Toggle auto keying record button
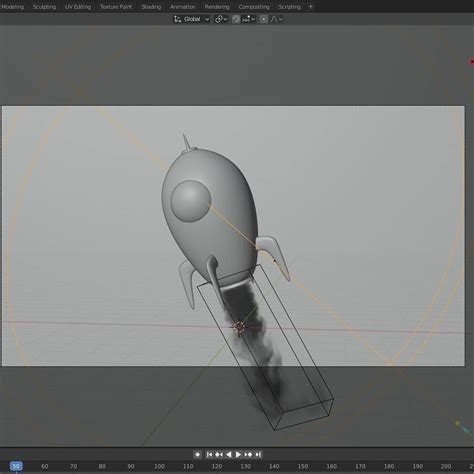The height and width of the screenshot is (474, 474). pos(197,454)
